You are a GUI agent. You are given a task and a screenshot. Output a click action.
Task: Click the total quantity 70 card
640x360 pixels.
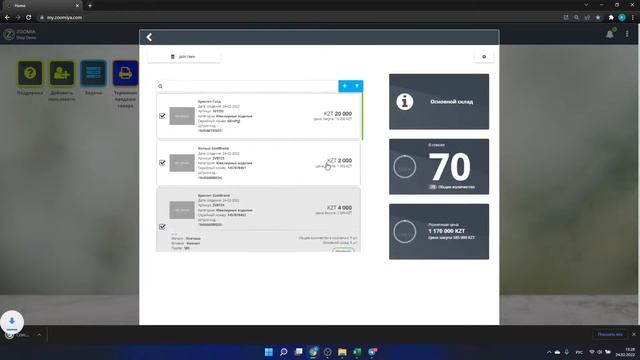tap(439, 167)
